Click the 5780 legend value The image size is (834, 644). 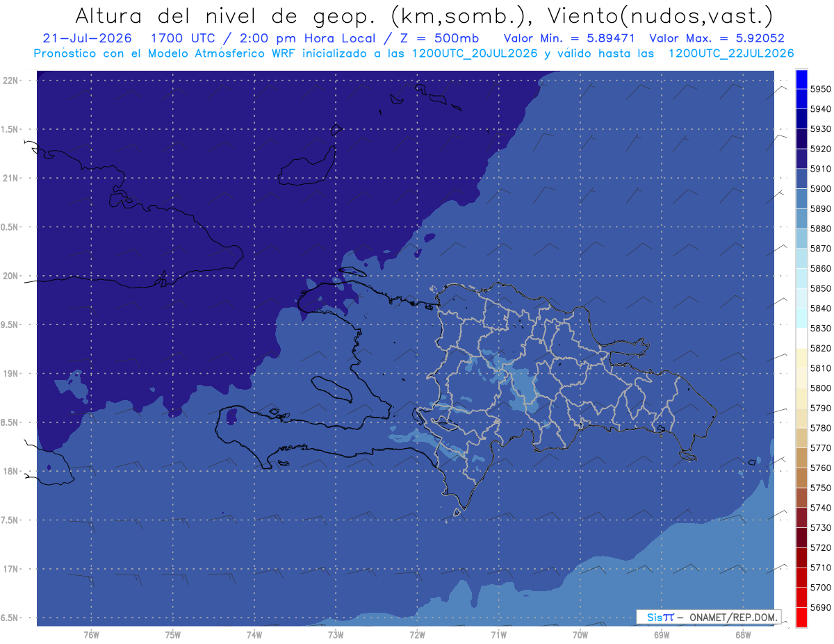point(820,428)
